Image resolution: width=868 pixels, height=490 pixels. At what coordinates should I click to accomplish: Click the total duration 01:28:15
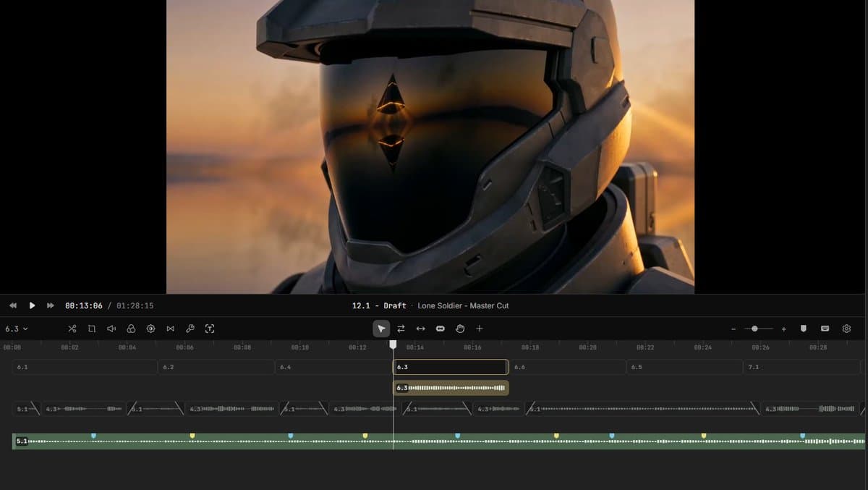135,305
